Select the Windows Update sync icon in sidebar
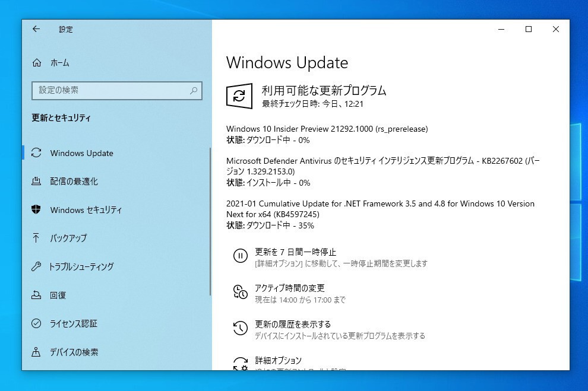This screenshot has width=588, height=391. pos(36,153)
